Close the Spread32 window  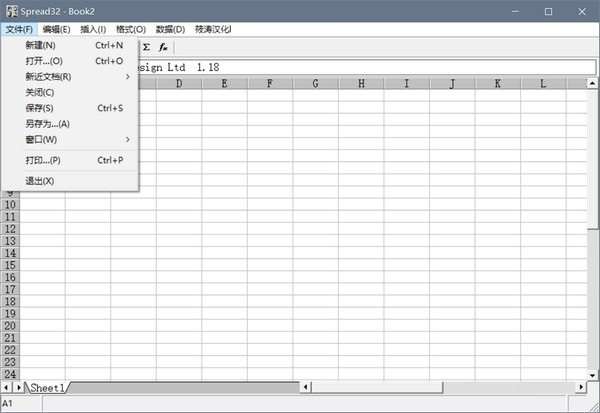point(582,11)
